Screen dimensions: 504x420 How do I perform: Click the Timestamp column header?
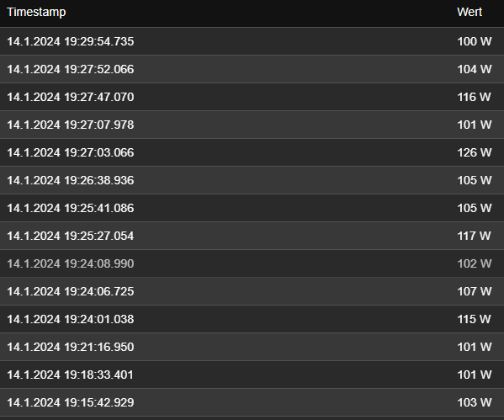(x=36, y=13)
